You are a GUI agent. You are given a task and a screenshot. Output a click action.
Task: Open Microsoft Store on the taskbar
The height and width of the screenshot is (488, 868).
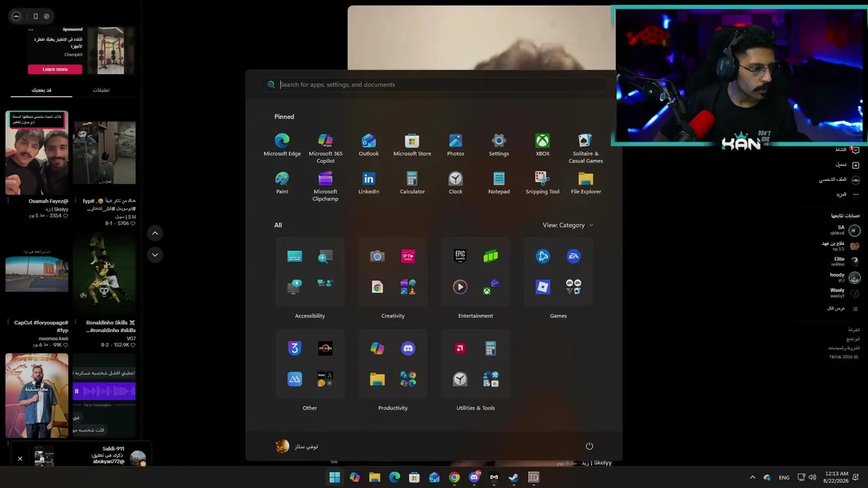pyautogui.click(x=414, y=477)
